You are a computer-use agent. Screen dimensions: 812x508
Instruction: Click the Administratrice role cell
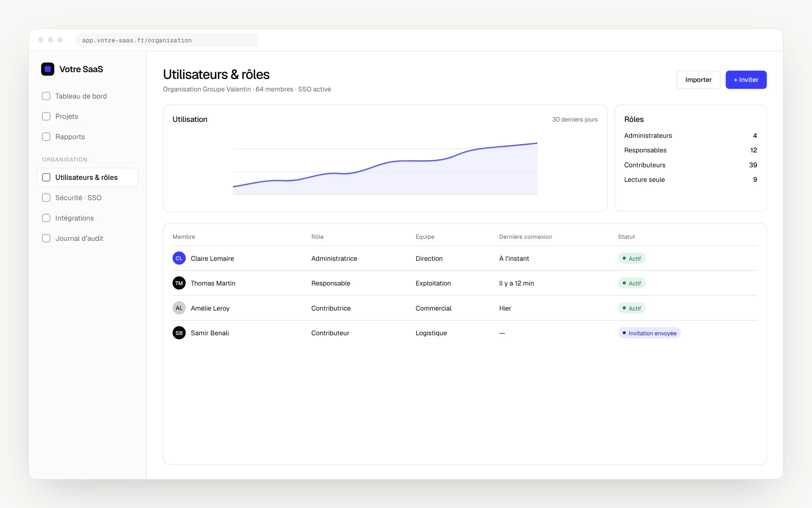(x=334, y=258)
